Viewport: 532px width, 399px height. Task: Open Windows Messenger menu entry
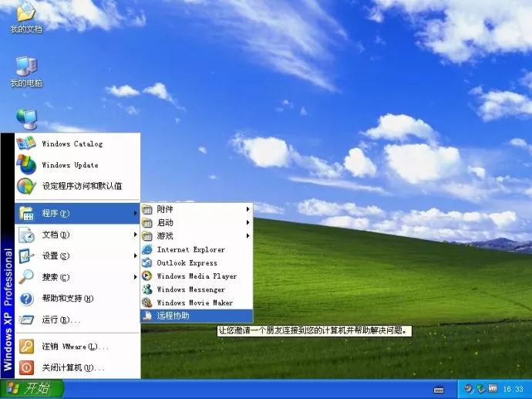(x=197, y=289)
